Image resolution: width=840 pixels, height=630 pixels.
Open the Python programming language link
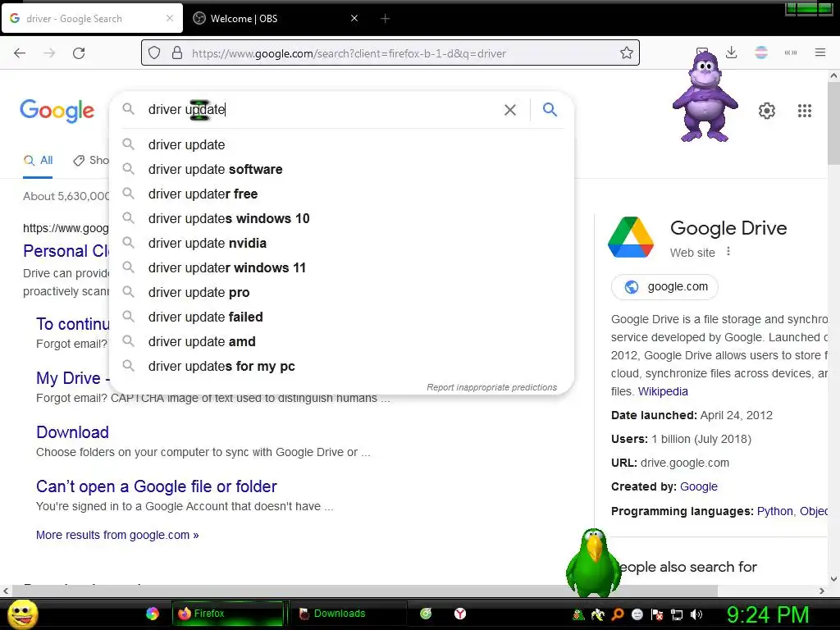(x=774, y=511)
